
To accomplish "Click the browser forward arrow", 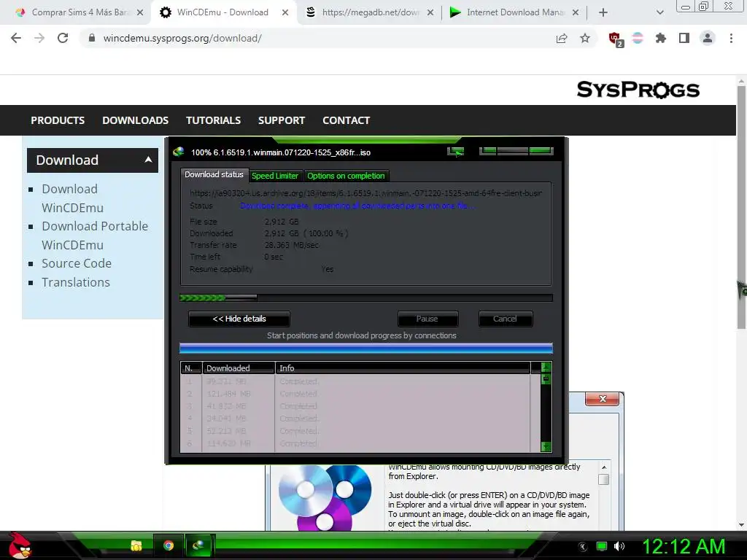I will (x=39, y=38).
